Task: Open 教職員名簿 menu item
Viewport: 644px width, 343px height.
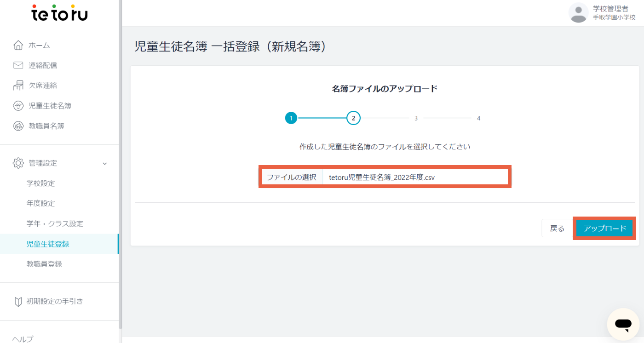Action: click(x=46, y=126)
